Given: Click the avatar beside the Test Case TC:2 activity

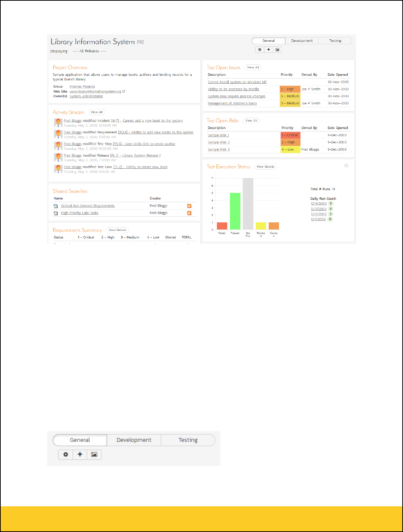Looking at the screenshot, I should [58, 169].
